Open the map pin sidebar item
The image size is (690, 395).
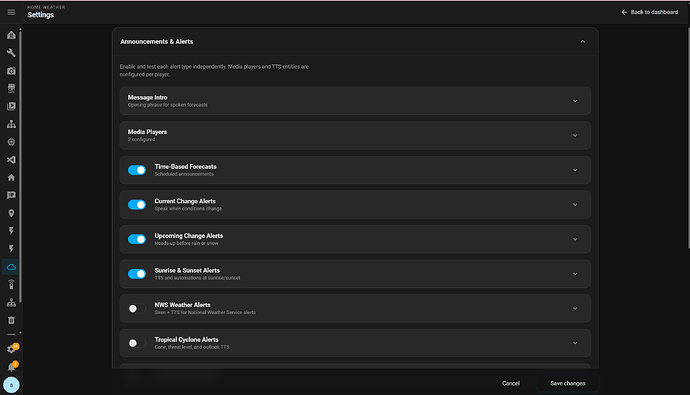[11, 213]
